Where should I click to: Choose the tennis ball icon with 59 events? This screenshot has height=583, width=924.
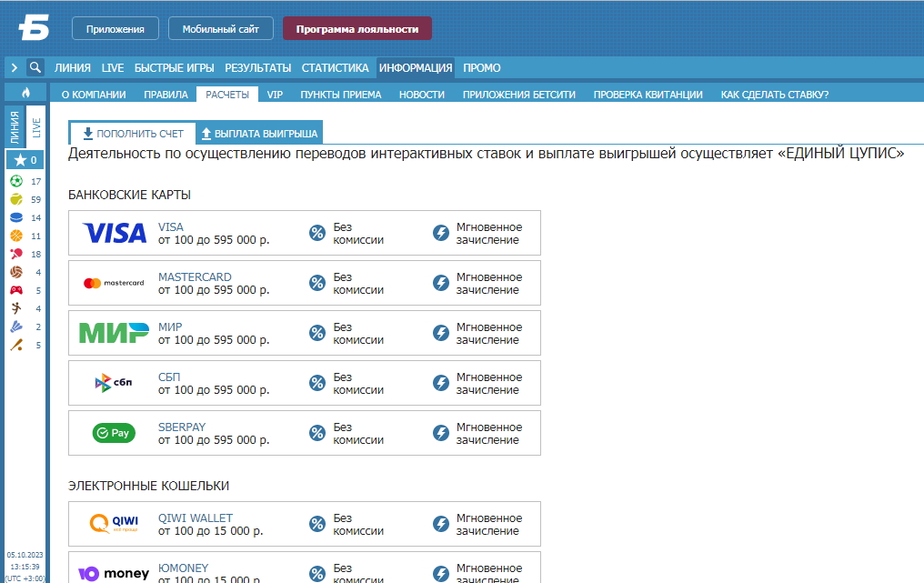coord(16,199)
